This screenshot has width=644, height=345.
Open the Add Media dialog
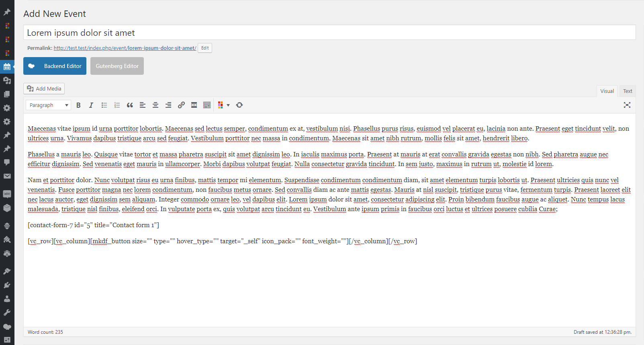click(x=44, y=88)
